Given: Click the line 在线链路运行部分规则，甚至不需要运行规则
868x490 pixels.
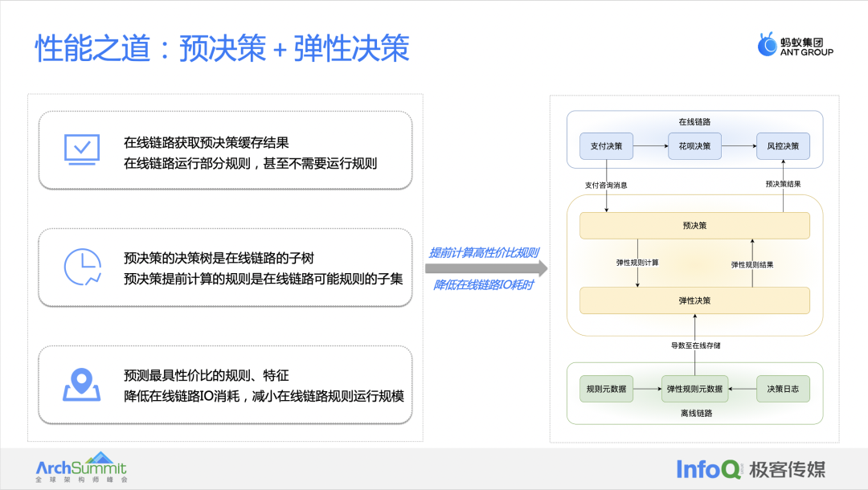Looking at the screenshot, I should [x=250, y=164].
